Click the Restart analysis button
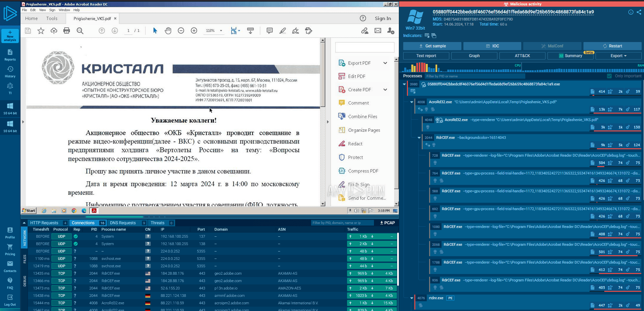Screen dimensions: 644x311 click(x=612, y=46)
